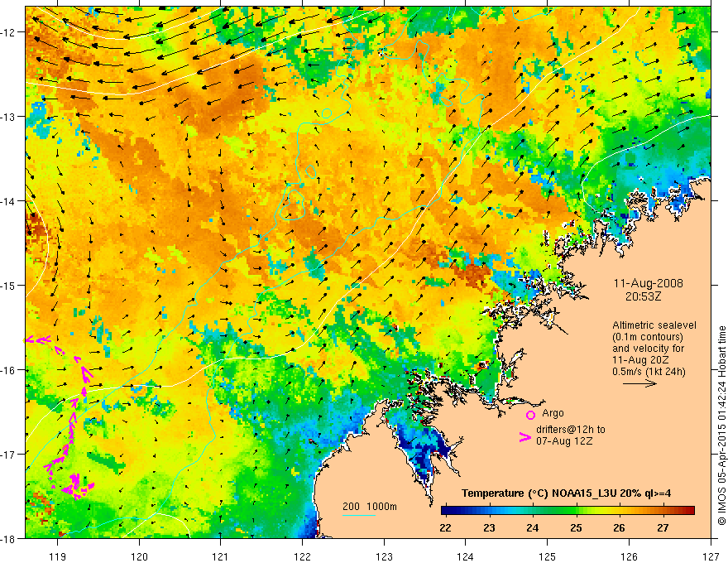Click the 'and velocity for' legend line
This screenshot has height=563, width=728.
pyautogui.click(x=648, y=349)
